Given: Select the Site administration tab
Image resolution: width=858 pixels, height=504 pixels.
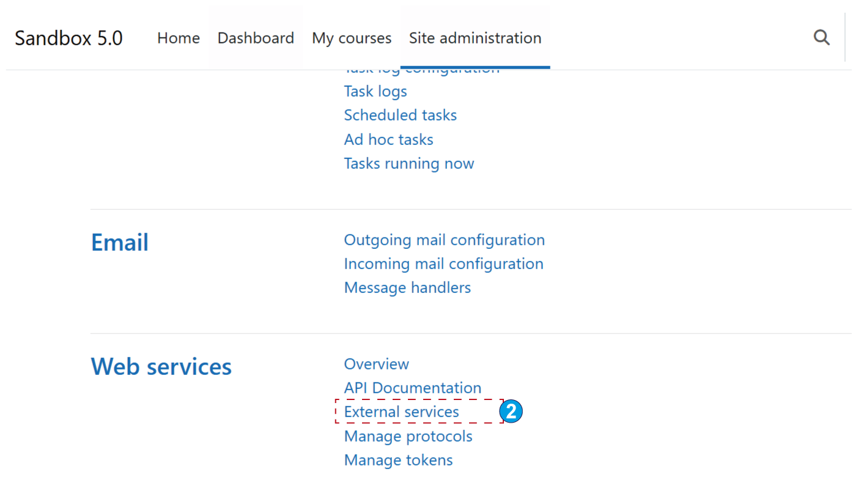Looking at the screenshot, I should pyautogui.click(x=475, y=38).
